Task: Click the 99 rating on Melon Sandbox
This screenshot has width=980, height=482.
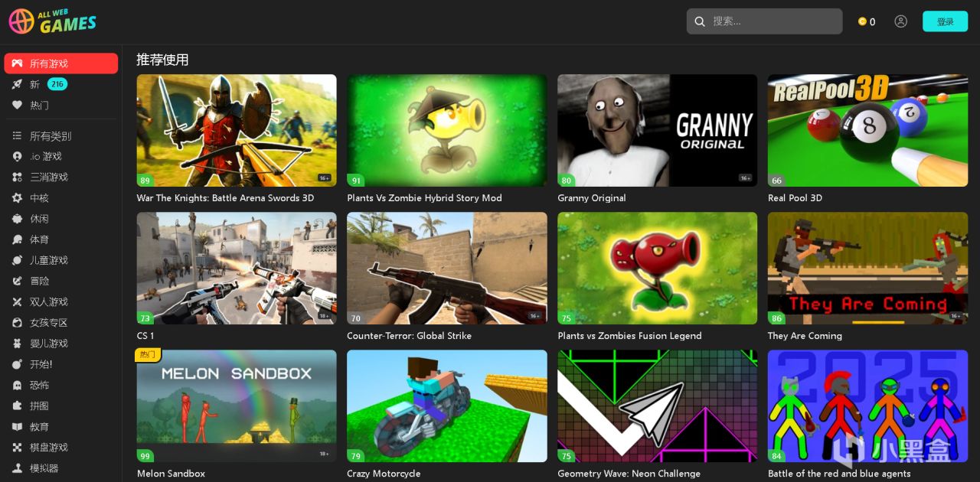Action: click(x=145, y=456)
